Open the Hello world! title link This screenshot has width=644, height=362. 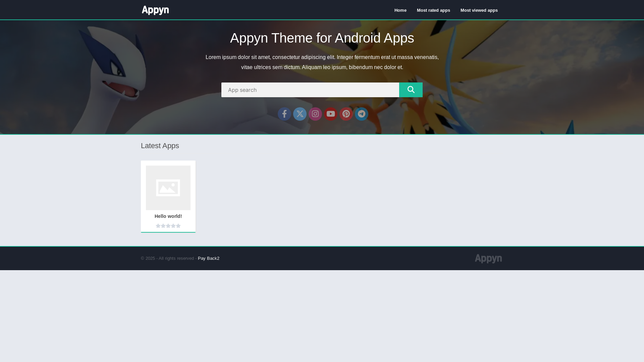coord(168,216)
